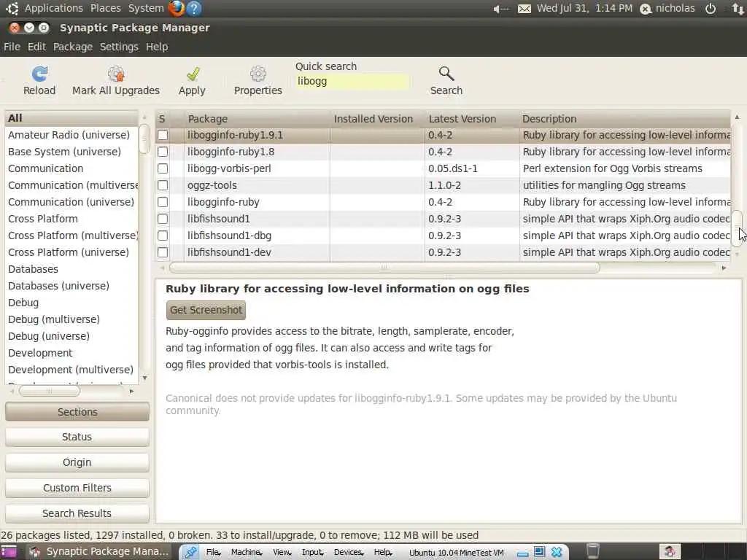
Task: Click the Reload toolbar icon
Action: [x=39, y=74]
